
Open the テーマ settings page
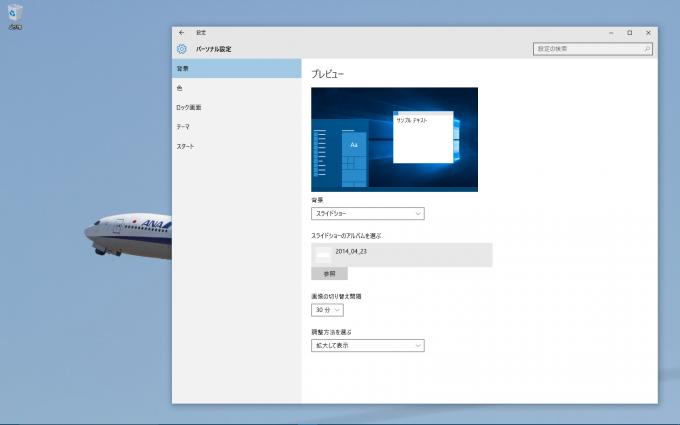[x=237, y=127]
